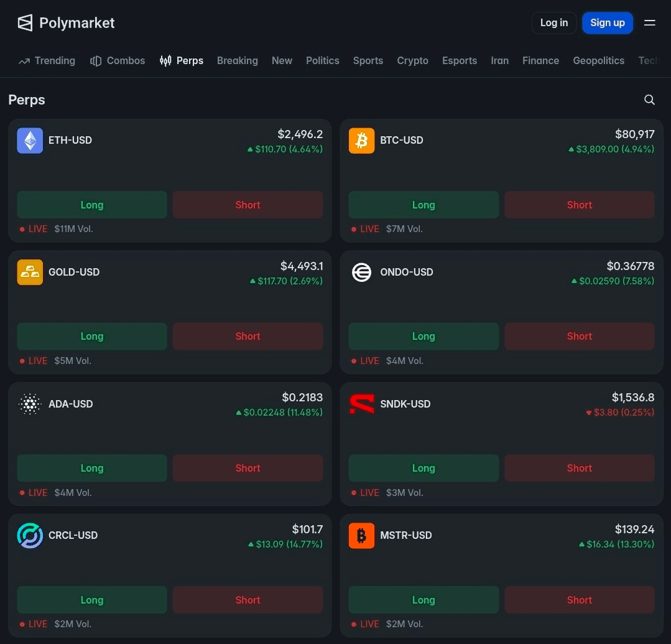Go long on ADA-USD

click(92, 468)
